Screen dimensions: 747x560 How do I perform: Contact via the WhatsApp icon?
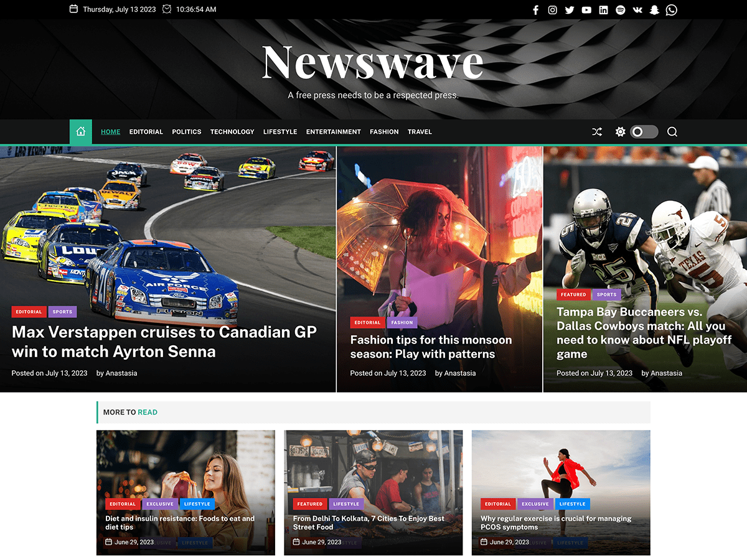tap(671, 9)
